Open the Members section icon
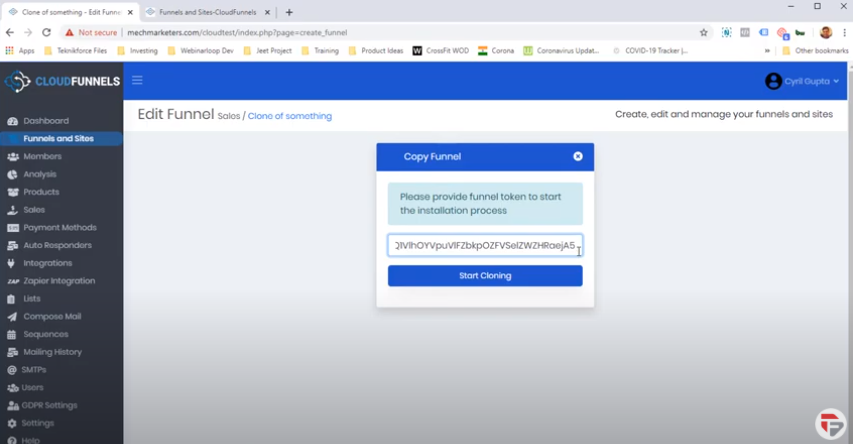Image resolution: width=853 pixels, height=444 pixels. click(x=12, y=157)
